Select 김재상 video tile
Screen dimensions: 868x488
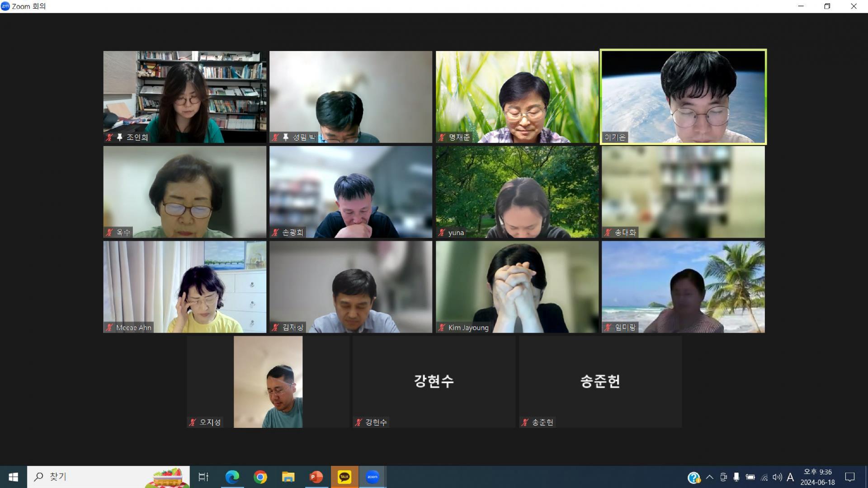[x=351, y=287]
